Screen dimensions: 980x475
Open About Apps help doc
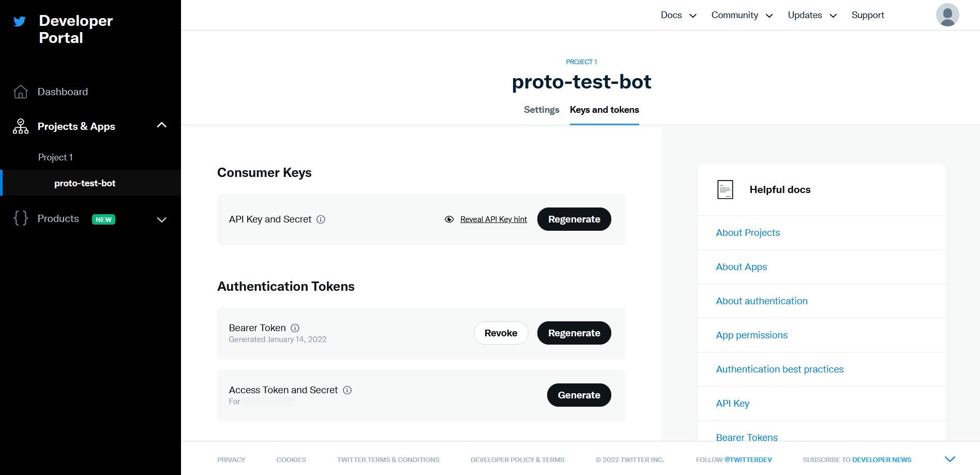point(741,267)
